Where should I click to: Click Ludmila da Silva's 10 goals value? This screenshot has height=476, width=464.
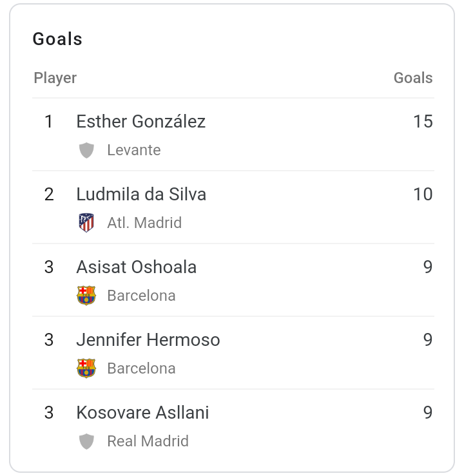tap(423, 195)
